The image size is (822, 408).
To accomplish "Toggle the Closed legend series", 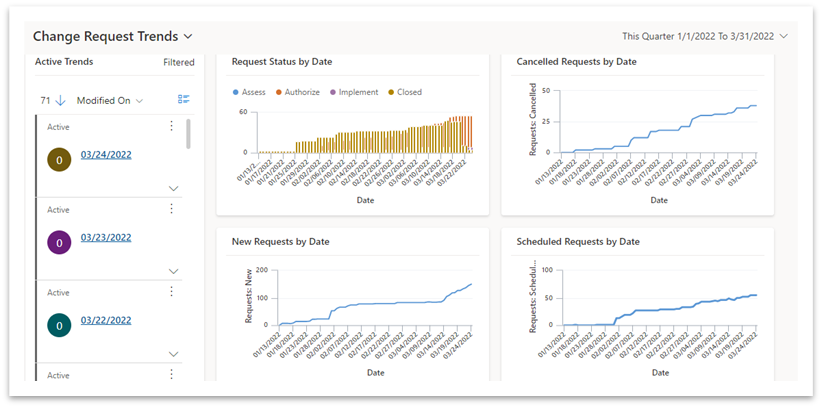I will pos(404,92).
